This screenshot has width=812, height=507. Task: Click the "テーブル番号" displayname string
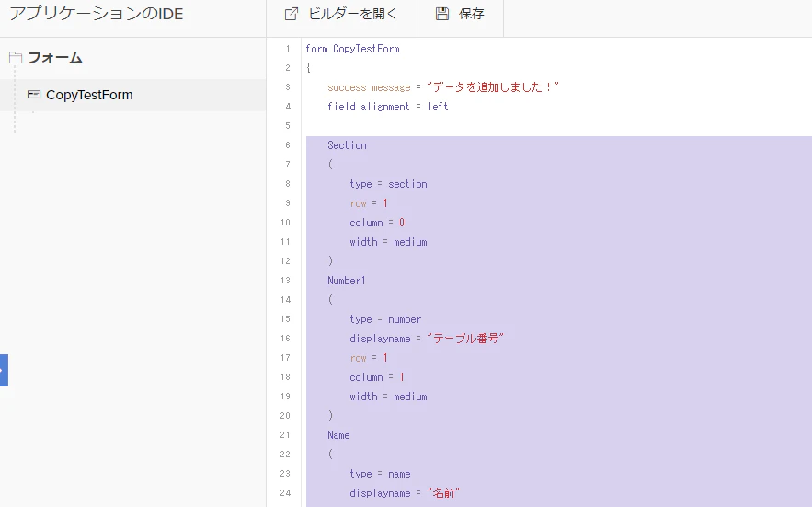465,339
